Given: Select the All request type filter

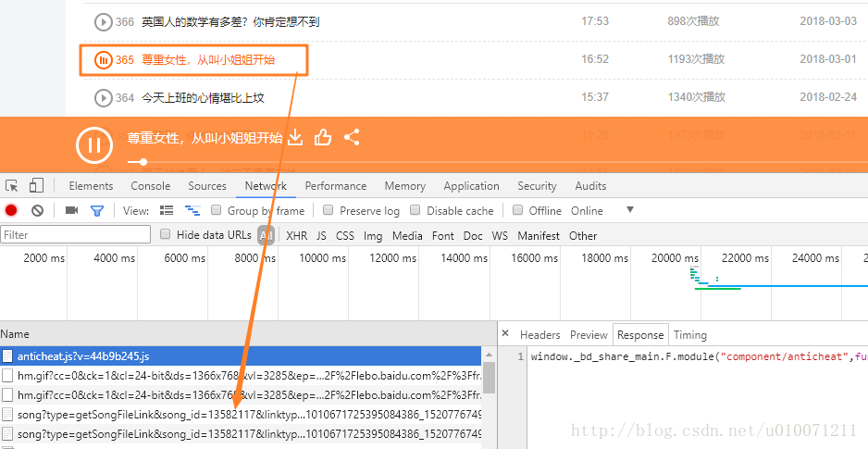Looking at the screenshot, I should coord(267,236).
